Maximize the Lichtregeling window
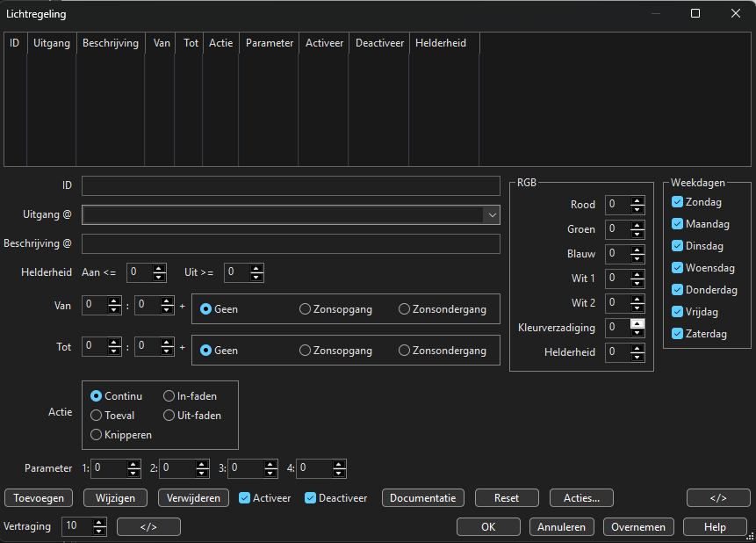 click(695, 13)
